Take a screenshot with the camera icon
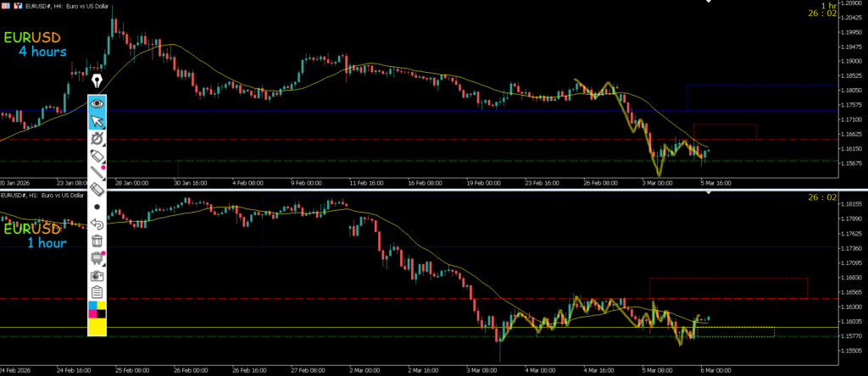 97,275
